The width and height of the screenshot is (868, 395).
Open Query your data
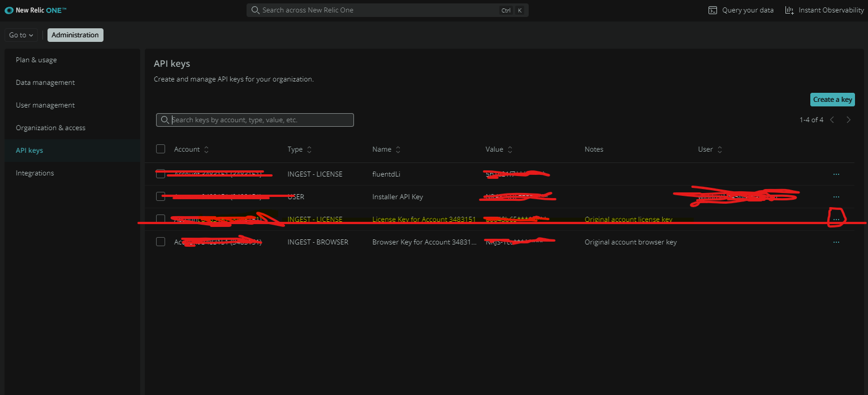pyautogui.click(x=741, y=10)
